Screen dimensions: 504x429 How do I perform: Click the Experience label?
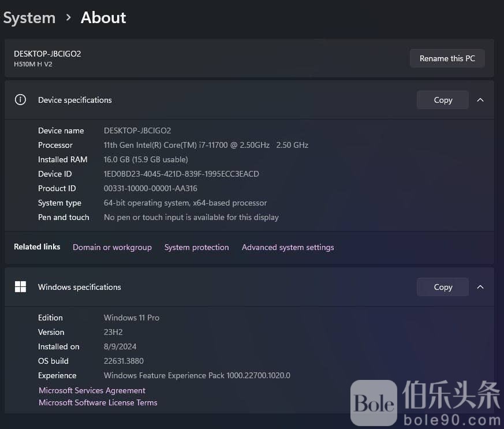tap(57, 375)
